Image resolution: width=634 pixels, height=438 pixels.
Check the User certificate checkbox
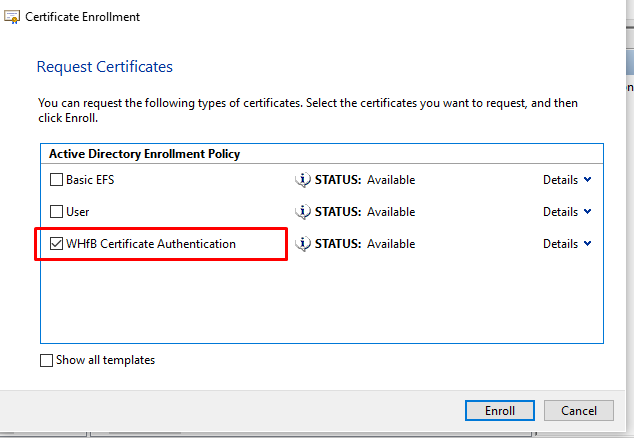[x=57, y=212]
